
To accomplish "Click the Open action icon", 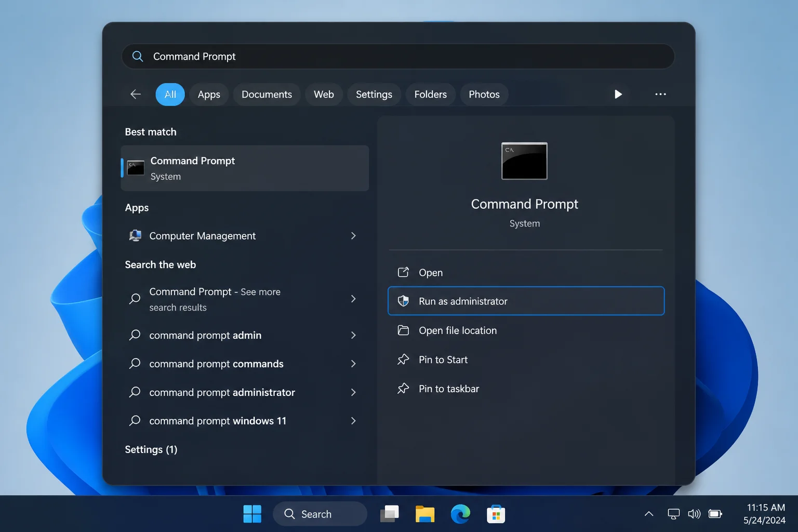I will coord(403,272).
